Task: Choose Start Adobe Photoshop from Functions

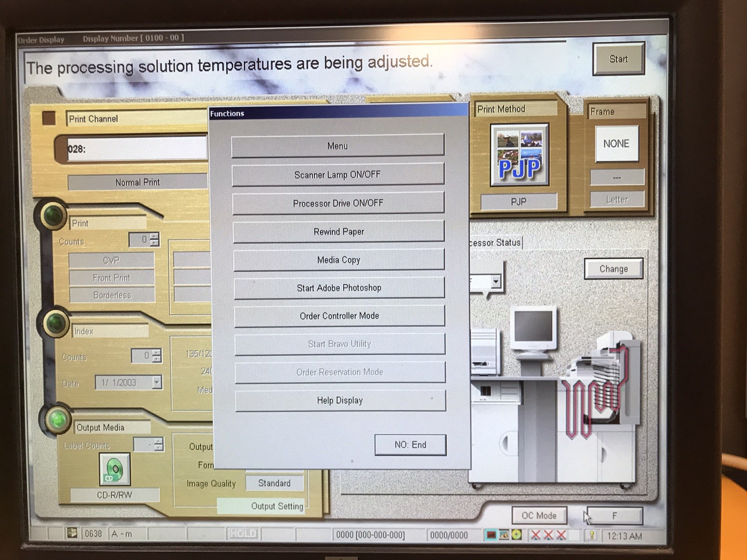Action: tap(339, 288)
